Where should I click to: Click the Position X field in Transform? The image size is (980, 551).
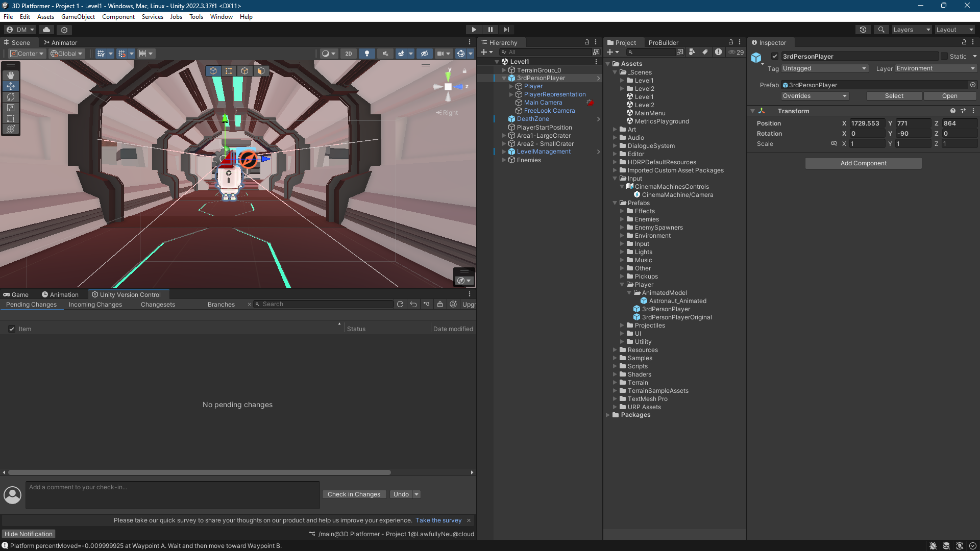(867, 123)
